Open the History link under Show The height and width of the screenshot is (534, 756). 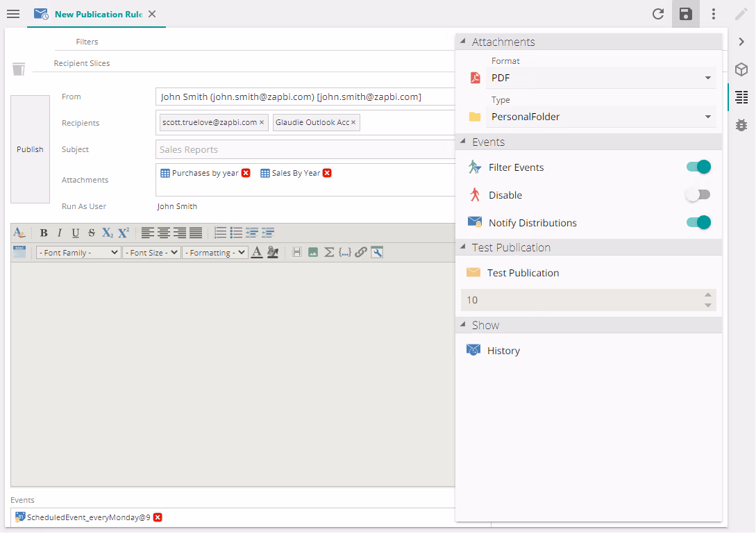[x=503, y=351]
